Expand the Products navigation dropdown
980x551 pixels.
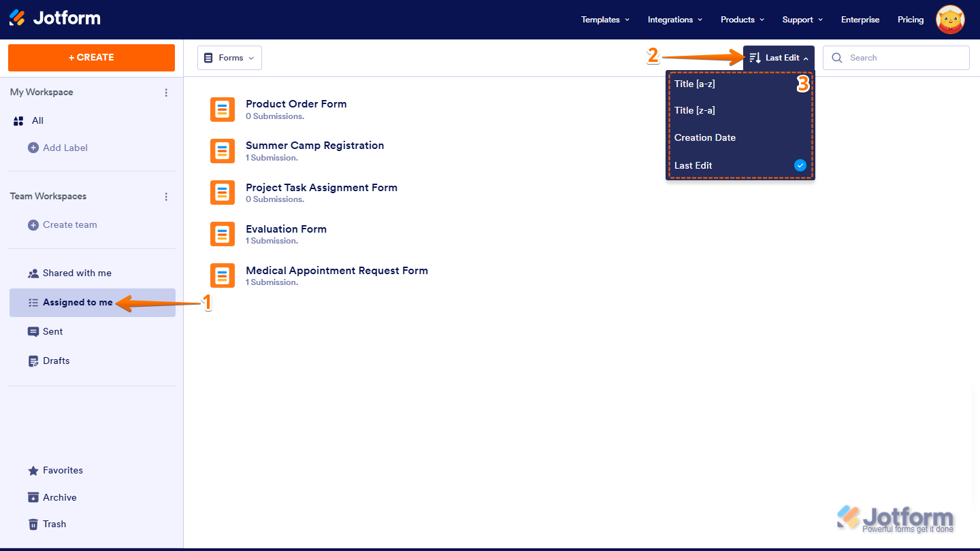pyautogui.click(x=741, y=19)
